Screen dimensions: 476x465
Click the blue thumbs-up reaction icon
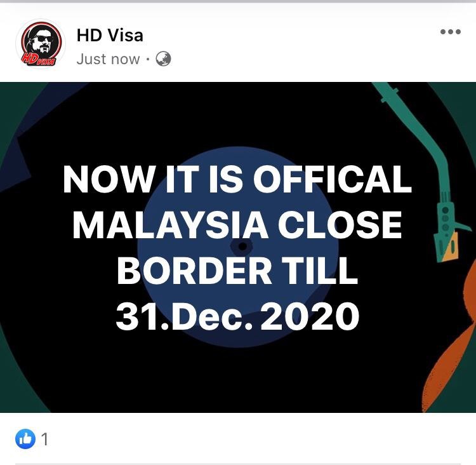[25, 439]
